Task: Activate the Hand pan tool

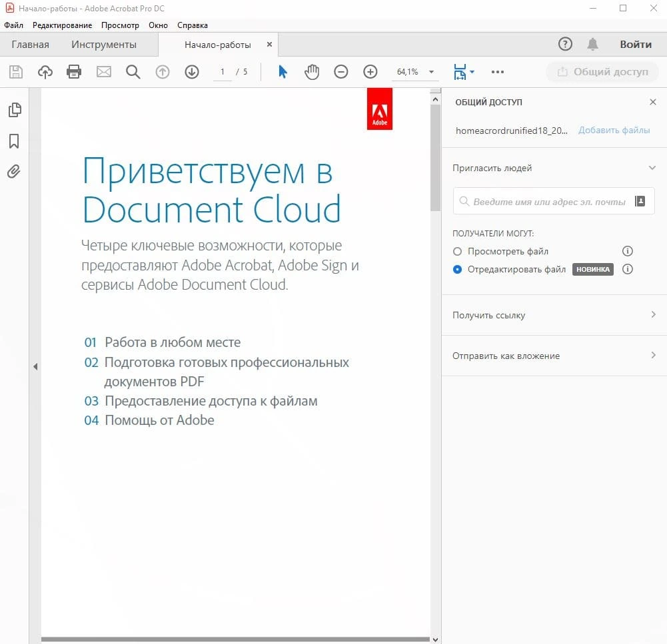Action: (312, 72)
